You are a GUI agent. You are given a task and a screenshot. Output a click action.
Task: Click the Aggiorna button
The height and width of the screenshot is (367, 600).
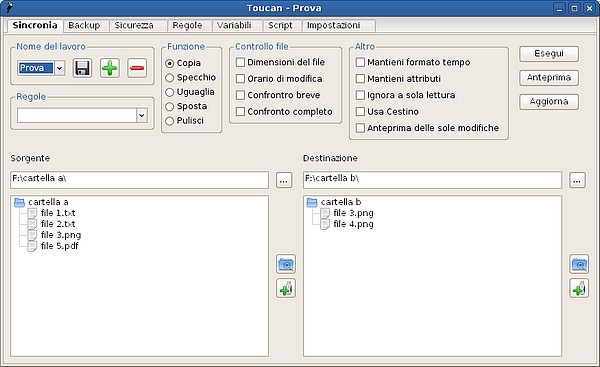point(549,102)
